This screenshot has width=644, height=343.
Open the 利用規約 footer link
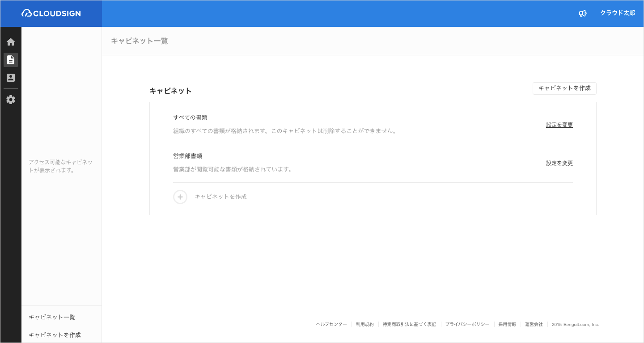tap(364, 324)
